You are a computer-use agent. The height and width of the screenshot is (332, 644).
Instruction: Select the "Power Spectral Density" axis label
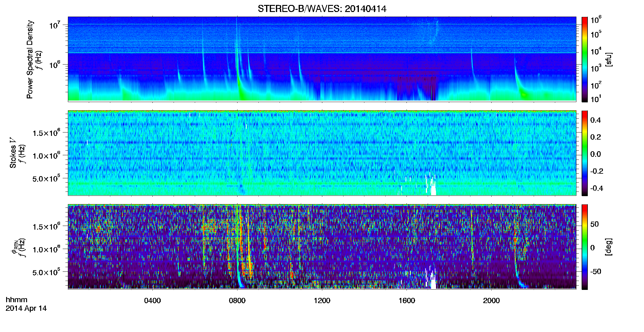(30, 59)
